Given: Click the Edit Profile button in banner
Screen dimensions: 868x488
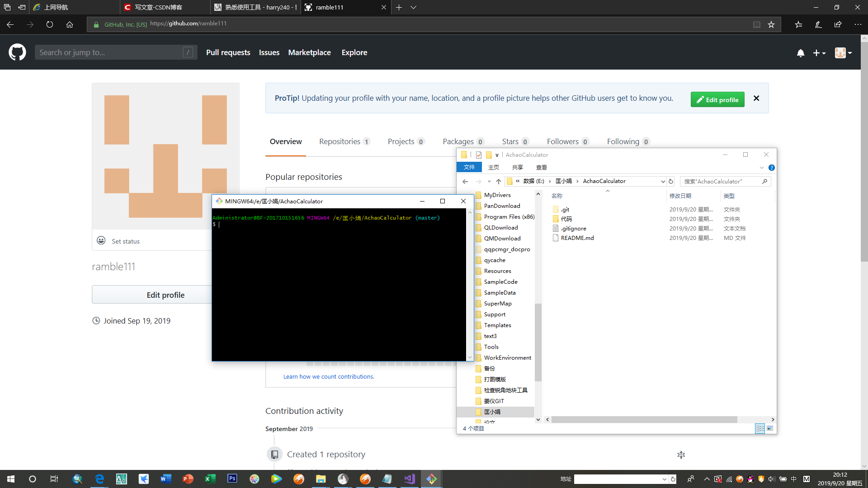Looking at the screenshot, I should [x=717, y=99].
